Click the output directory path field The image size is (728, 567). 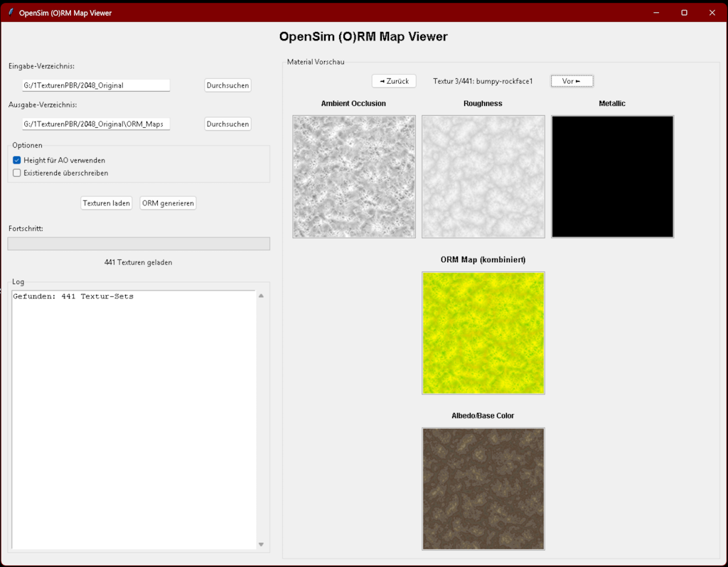point(95,124)
